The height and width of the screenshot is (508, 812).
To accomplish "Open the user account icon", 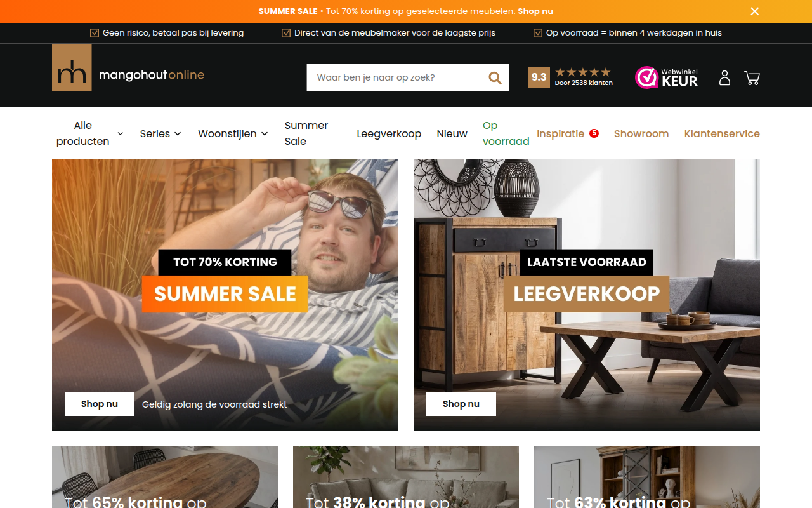I will click(724, 77).
